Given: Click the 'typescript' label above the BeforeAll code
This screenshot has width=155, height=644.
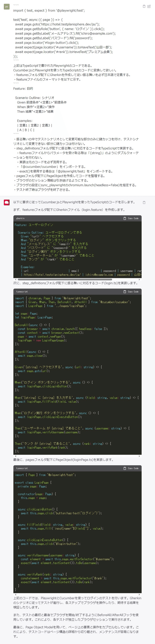Looking at the screenshot, I should (x=22, y=291).
